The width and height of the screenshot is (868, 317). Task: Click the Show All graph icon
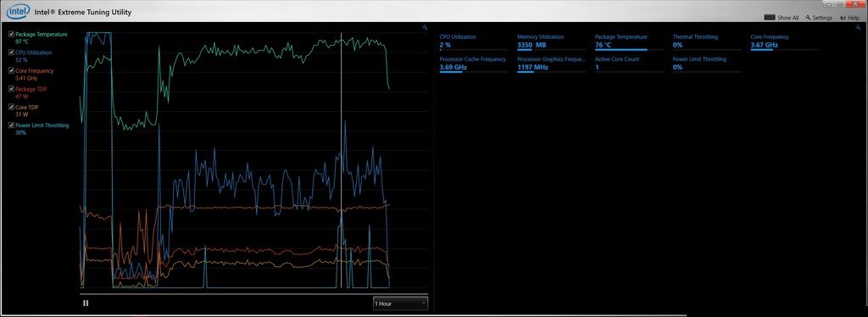pos(770,18)
